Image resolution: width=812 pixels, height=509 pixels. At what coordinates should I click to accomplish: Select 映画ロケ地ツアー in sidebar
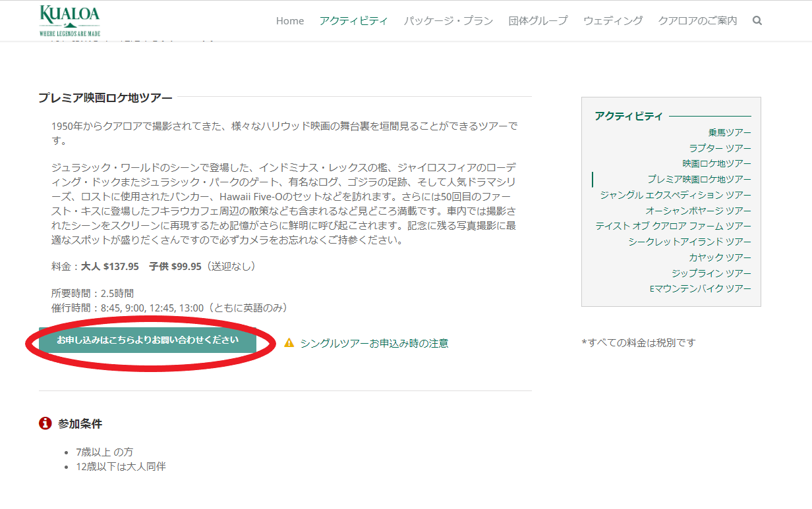(716, 163)
